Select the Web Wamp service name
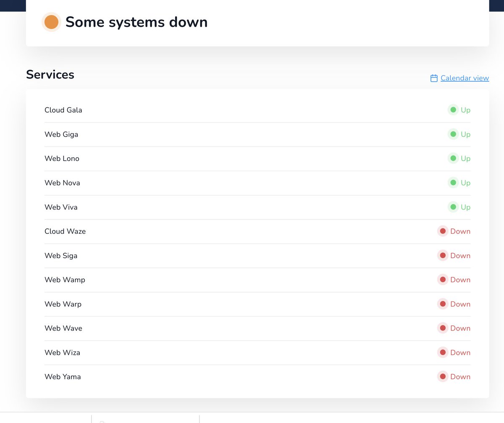The image size is (504, 423). tap(65, 280)
